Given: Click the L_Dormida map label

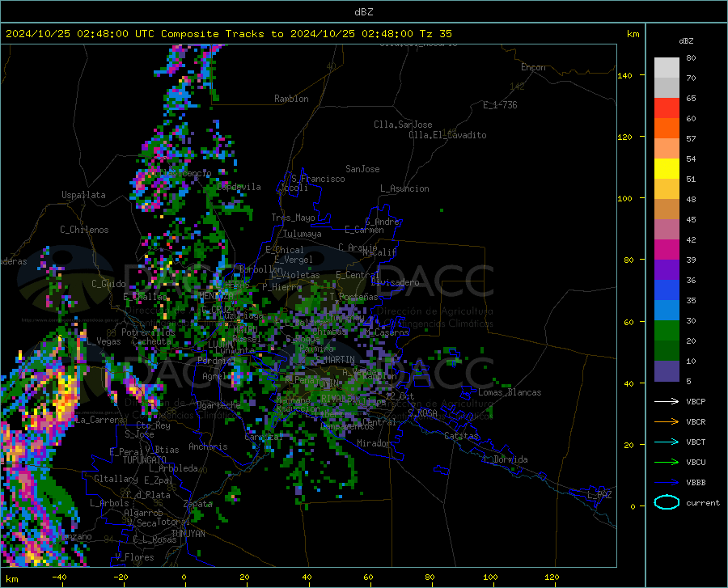Looking at the screenshot, I should [x=505, y=459].
